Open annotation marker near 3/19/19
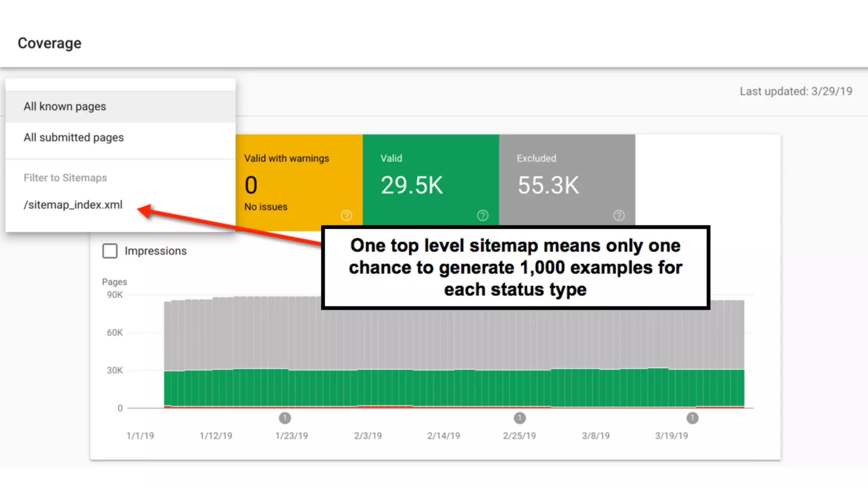The height and width of the screenshot is (488, 868). (692, 418)
